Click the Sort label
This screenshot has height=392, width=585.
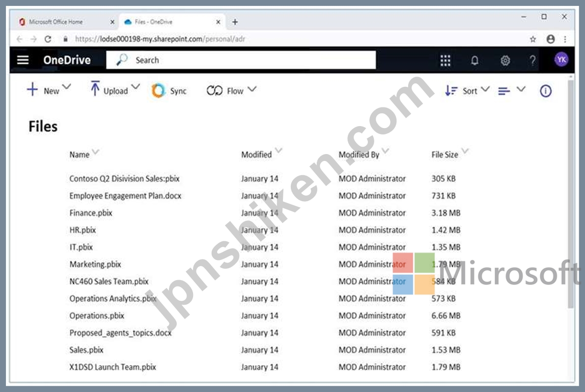click(470, 91)
